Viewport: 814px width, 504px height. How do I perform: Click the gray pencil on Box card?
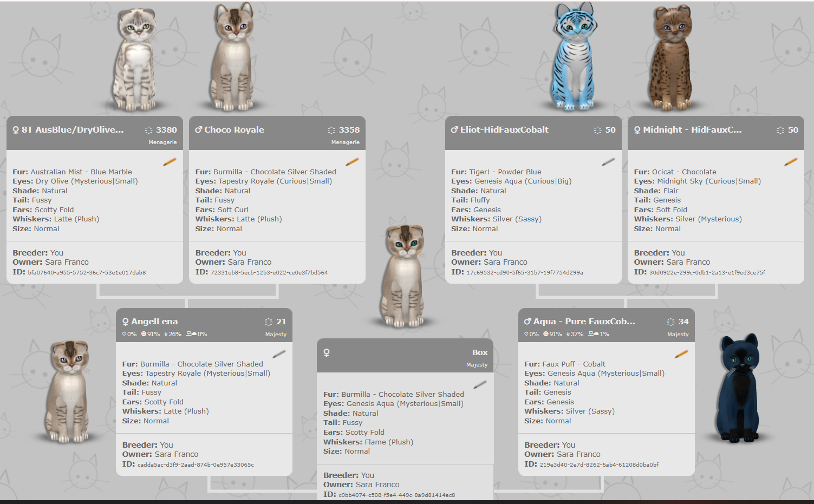pyautogui.click(x=480, y=384)
